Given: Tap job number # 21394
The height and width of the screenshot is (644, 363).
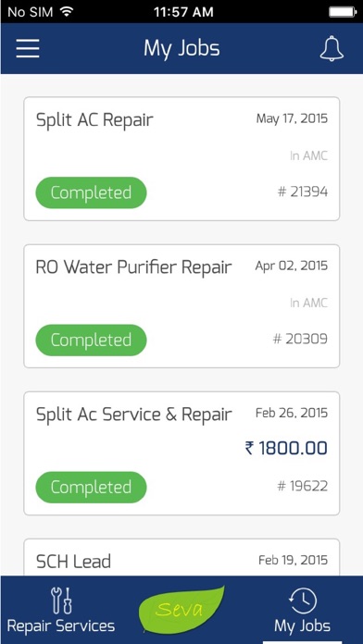Looking at the screenshot, I should pos(303,192).
